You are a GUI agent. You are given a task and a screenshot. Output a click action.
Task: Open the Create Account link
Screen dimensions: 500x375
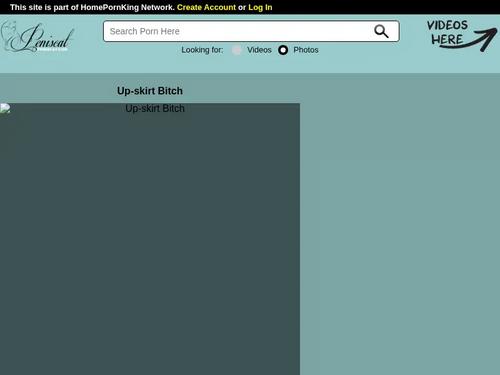pos(206,7)
